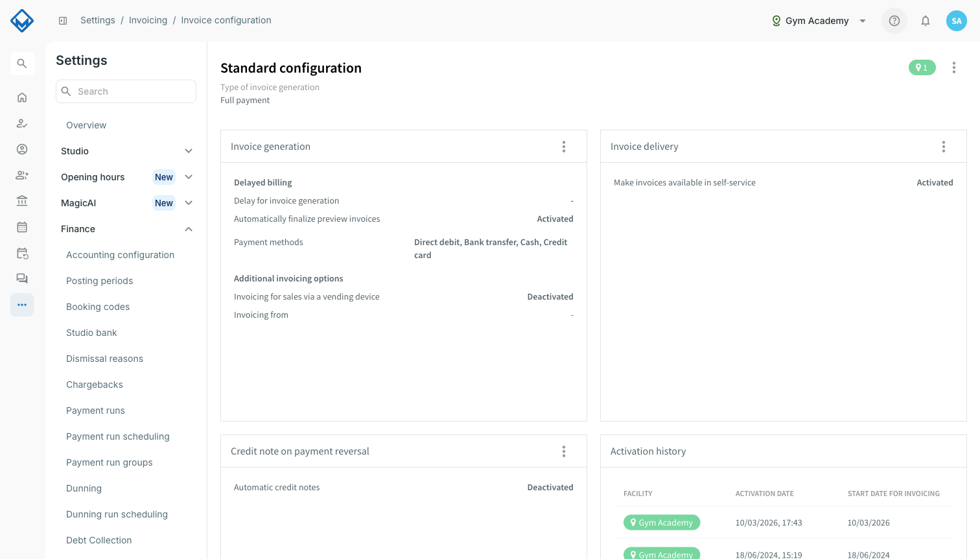This screenshot has height=559, width=980.
Task: Open the notifications bell
Action: click(x=926, y=21)
